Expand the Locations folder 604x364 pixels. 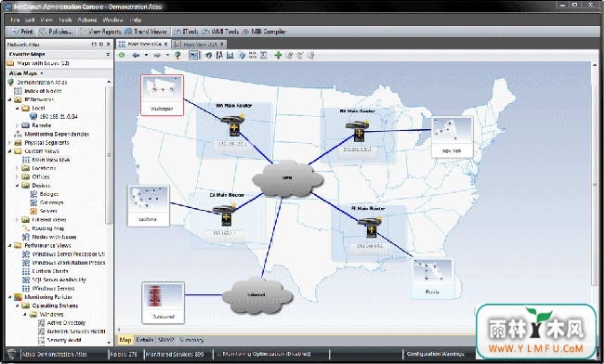pos(17,168)
